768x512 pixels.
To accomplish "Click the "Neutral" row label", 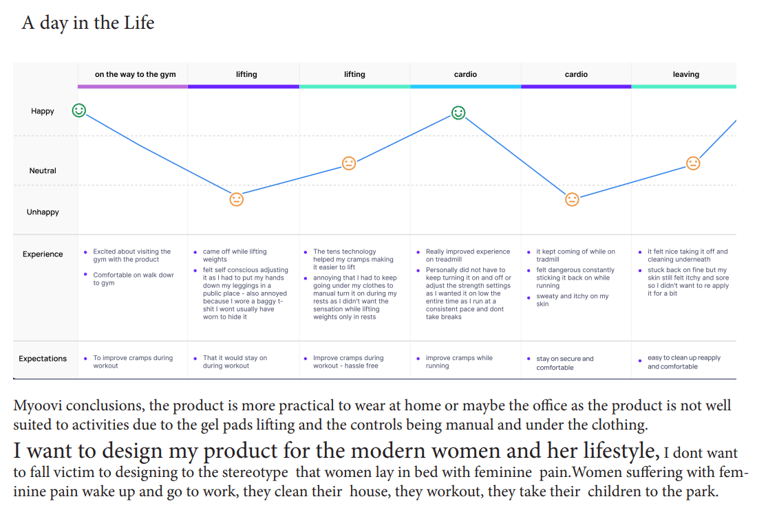I will click(x=42, y=171).
